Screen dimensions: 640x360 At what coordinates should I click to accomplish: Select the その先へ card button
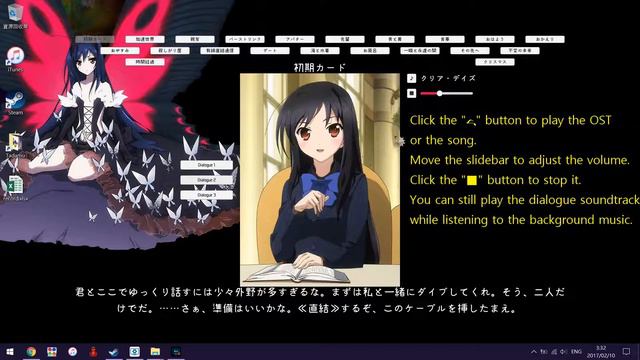pos(470,51)
